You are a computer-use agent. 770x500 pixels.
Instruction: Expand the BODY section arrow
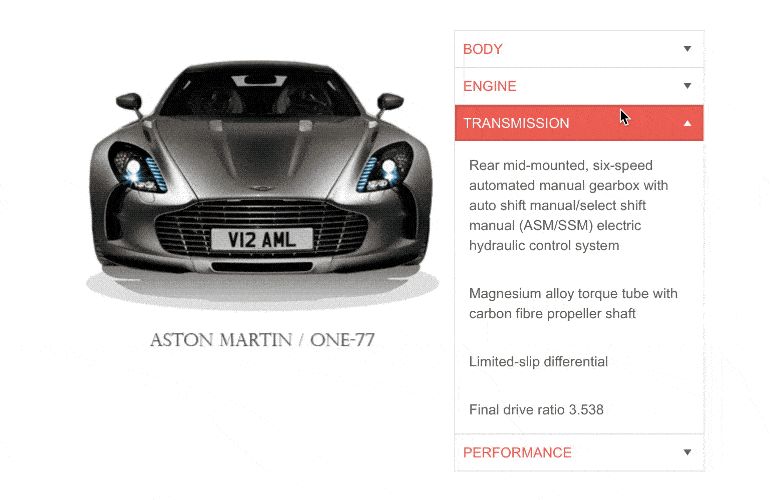pos(687,49)
